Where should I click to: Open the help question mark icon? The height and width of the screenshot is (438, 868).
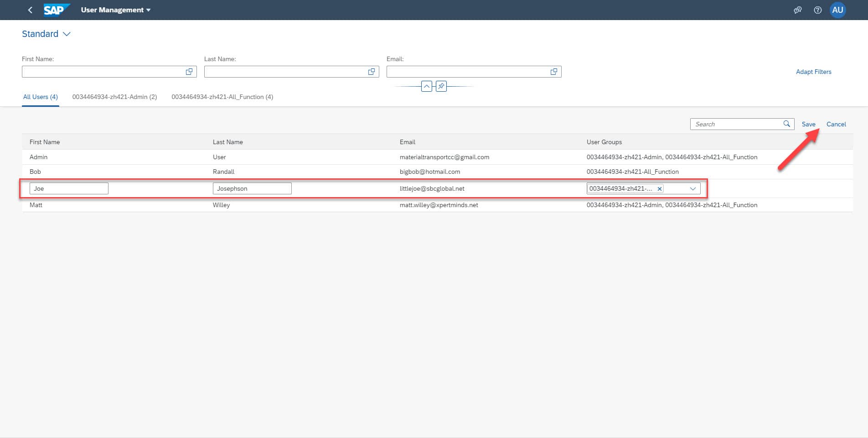point(817,10)
